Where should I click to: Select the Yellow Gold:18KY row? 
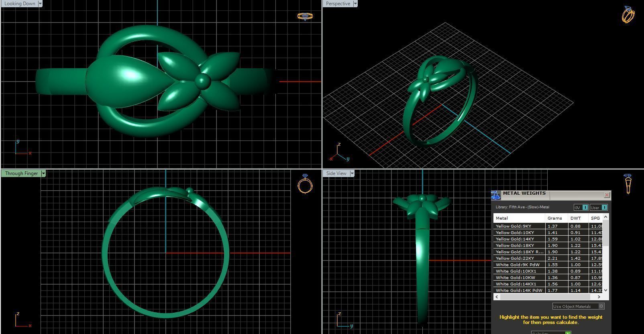coord(548,245)
